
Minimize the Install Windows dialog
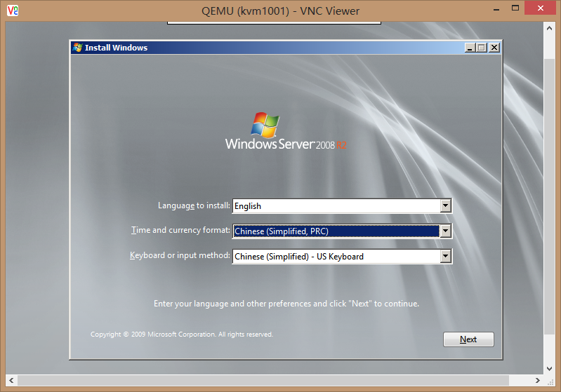pyautogui.click(x=470, y=48)
